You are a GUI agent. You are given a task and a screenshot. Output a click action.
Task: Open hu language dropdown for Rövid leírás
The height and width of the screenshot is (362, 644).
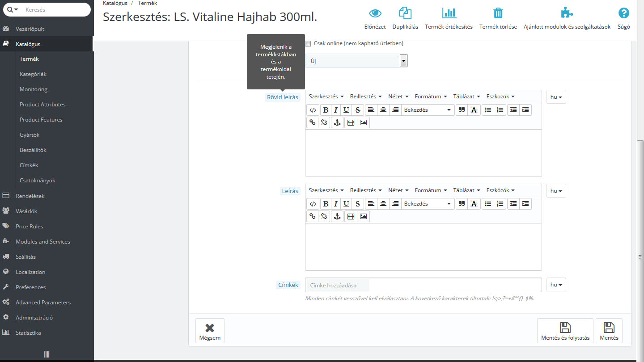point(556,97)
